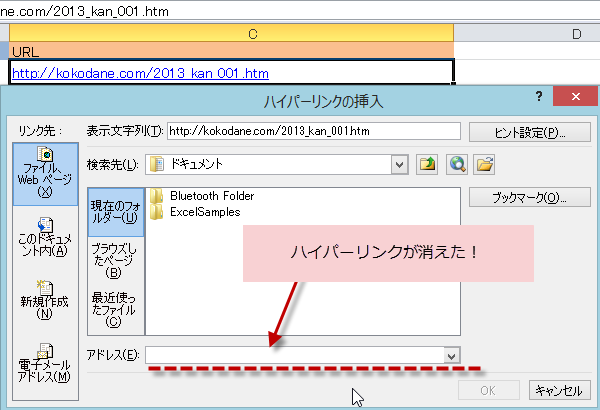Click the browse for file folder icon
This screenshot has width=600, height=410.
tap(484, 165)
